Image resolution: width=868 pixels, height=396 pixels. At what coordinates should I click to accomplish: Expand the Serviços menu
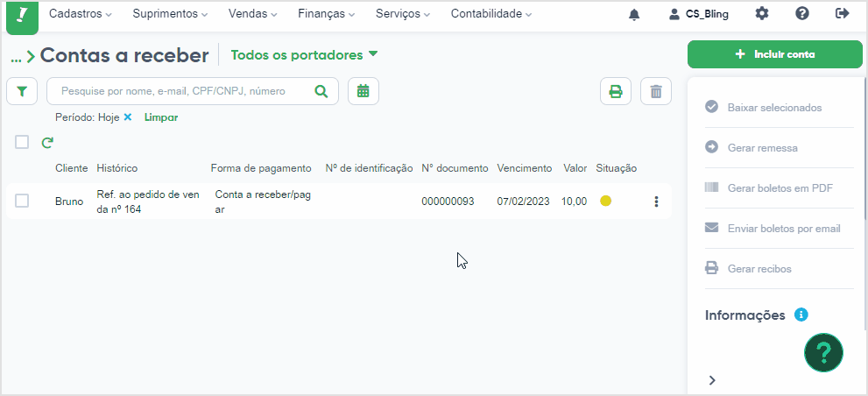403,14
